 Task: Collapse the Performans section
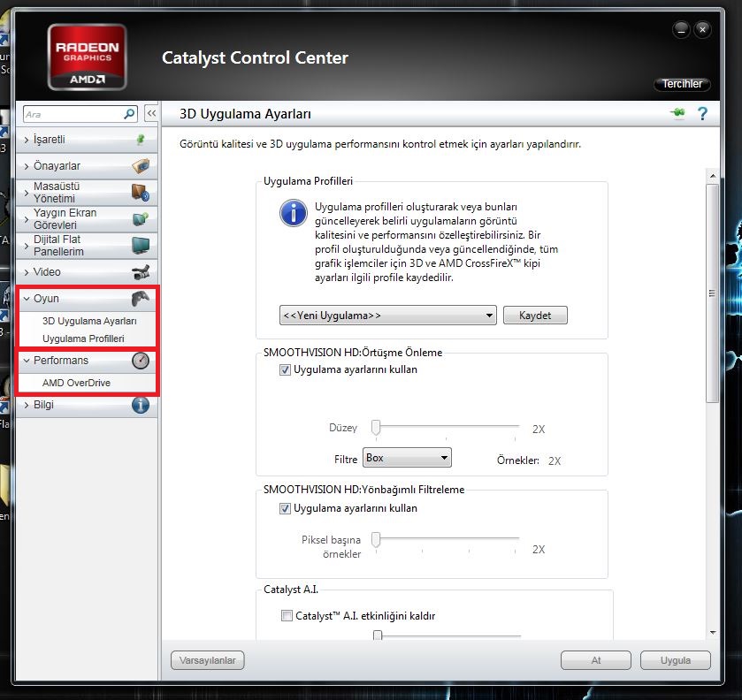(x=27, y=361)
